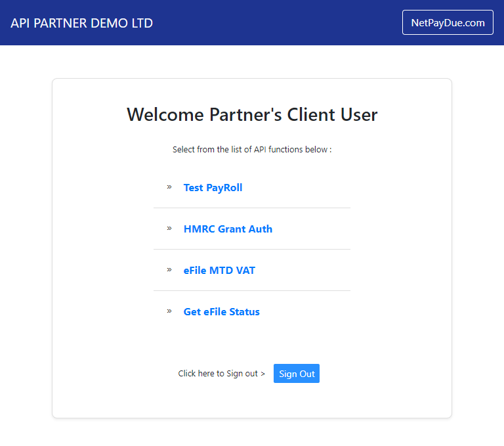Click the double-chevron icon beside eFile MTD VAT
Screen dimensions: 504x446
tap(169, 270)
